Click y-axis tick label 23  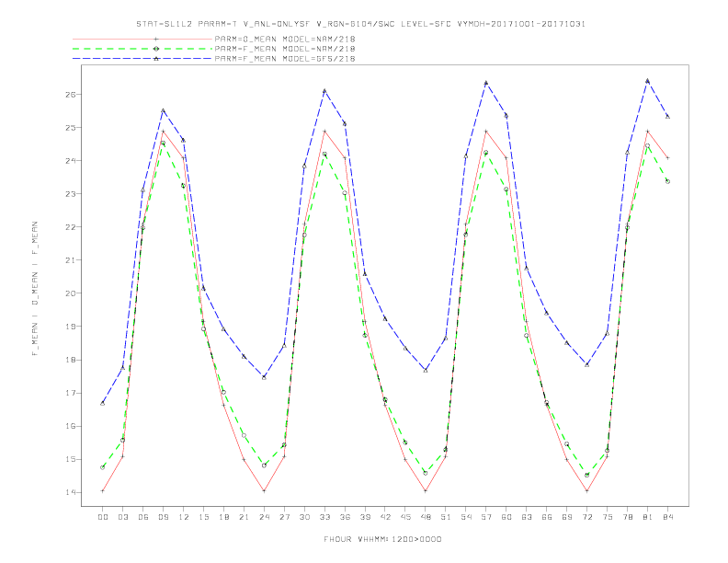coord(70,194)
